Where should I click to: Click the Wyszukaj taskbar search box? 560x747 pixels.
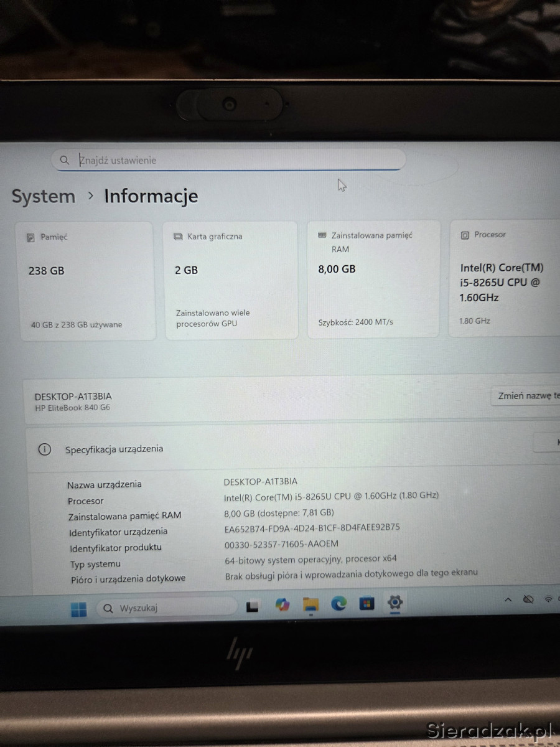[167, 608]
